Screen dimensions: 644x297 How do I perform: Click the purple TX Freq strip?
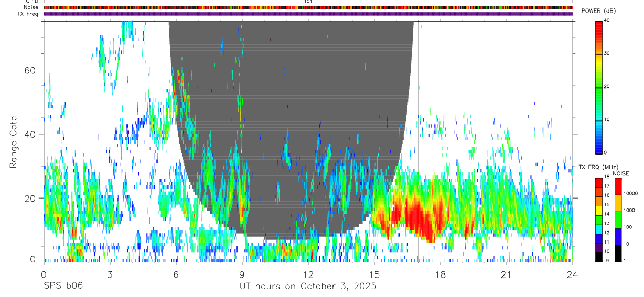pos(308,14)
